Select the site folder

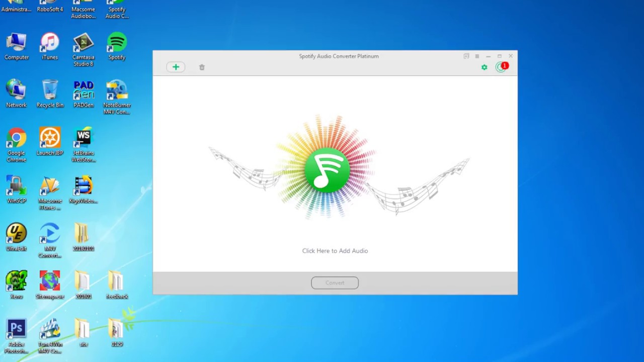pyautogui.click(x=84, y=332)
